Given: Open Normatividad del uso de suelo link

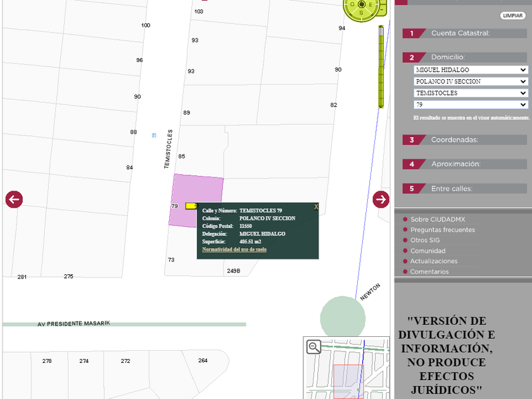Looking at the screenshot, I should (234, 250).
